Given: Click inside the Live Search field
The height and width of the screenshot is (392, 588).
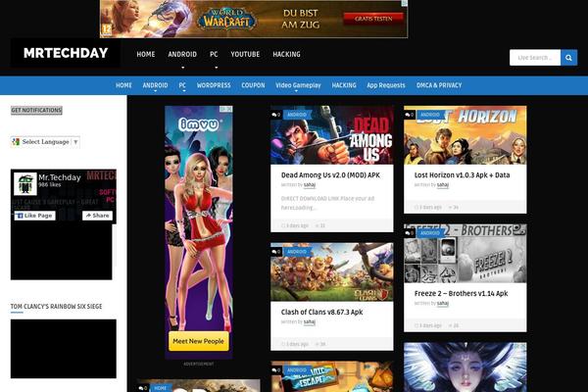Looking at the screenshot, I should (535, 58).
